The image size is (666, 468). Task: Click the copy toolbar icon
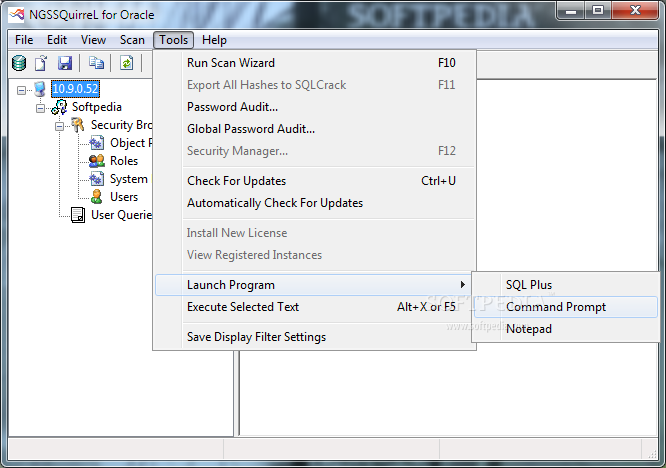point(96,63)
